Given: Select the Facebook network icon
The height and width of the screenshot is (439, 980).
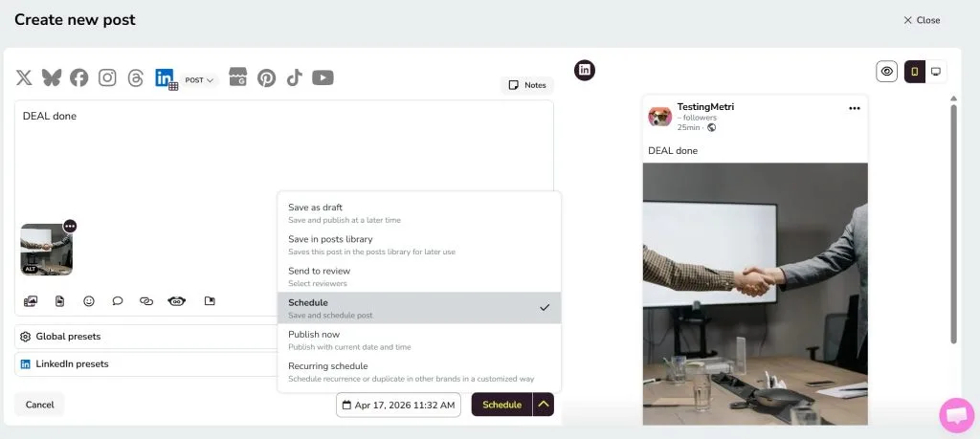Looking at the screenshot, I should click(78, 77).
